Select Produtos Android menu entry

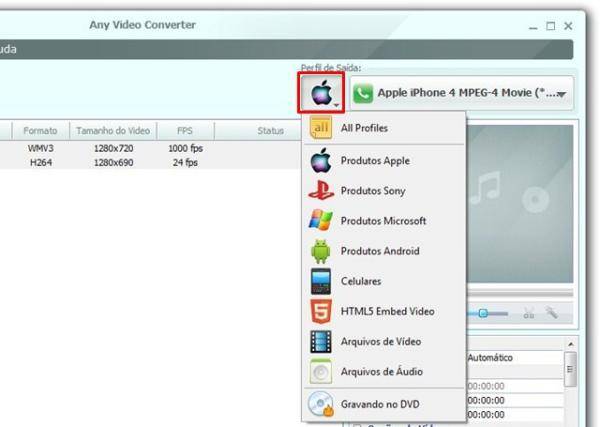[384, 251]
